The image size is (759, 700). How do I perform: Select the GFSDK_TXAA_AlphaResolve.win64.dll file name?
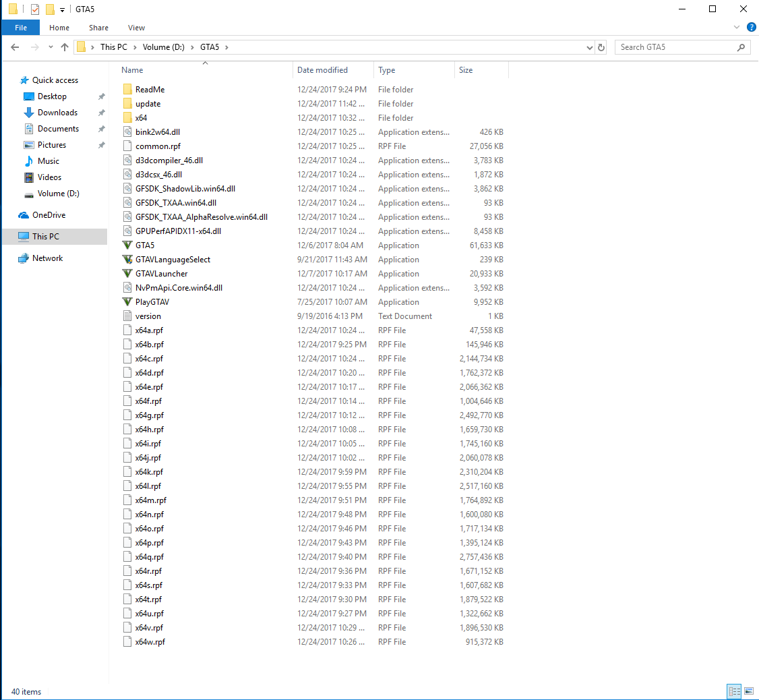coord(202,217)
